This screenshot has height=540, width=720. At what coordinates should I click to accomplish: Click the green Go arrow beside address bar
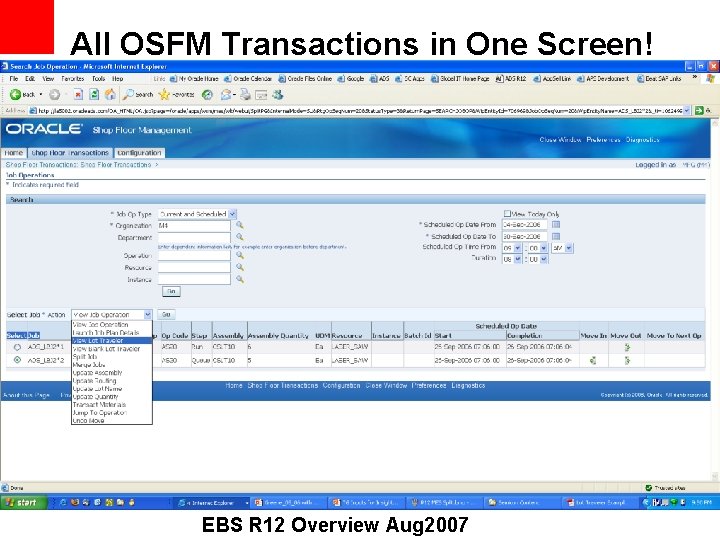coord(699,110)
